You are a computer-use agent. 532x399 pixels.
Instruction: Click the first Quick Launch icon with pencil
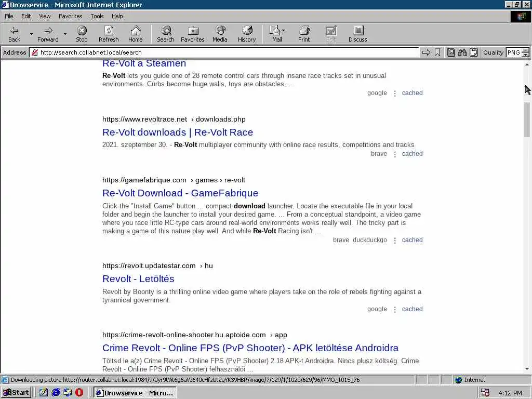pyautogui.click(x=44, y=393)
